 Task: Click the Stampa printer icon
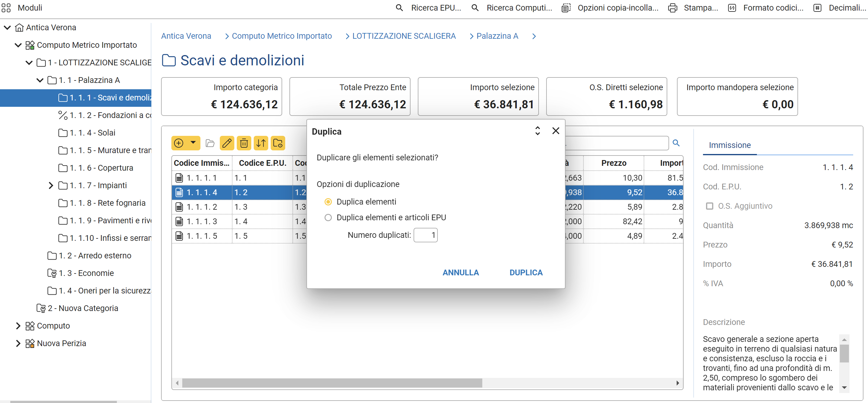tap(672, 8)
